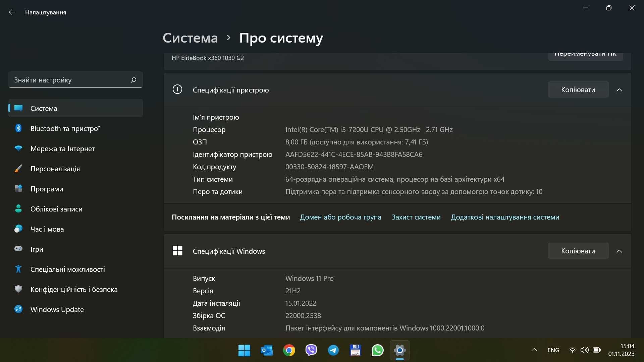Open Bluetooth та пристрої settings
Viewport: 644px width, 362px height.
point(75,128)
